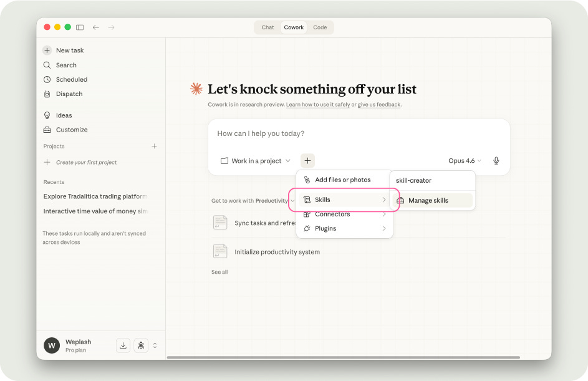Switch to the Chat tab
Image resolution: width=588 pixels, height=381 pixels.
pos(267,27)
